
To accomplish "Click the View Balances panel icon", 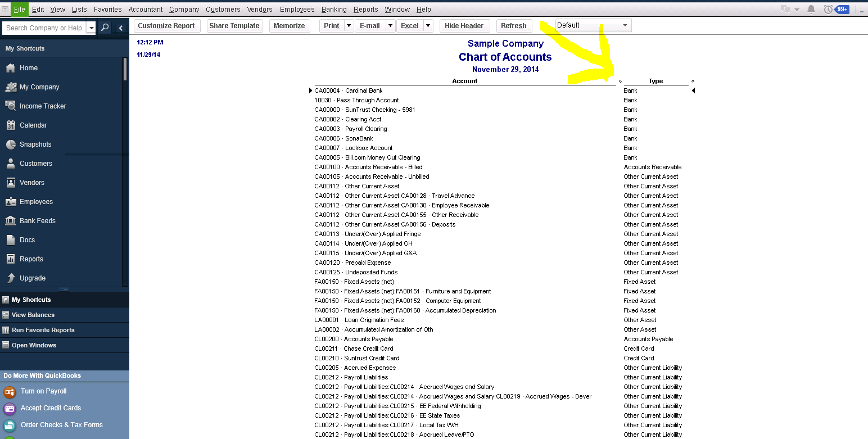I will 6,315.
